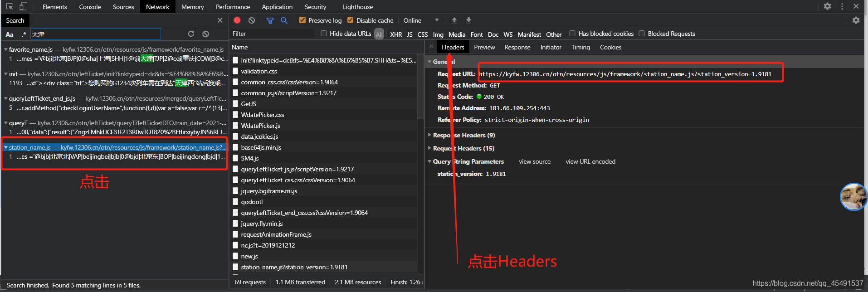
Task: Collapse queryT search result group
Action: pyautogui.click(x=5, y=123)
